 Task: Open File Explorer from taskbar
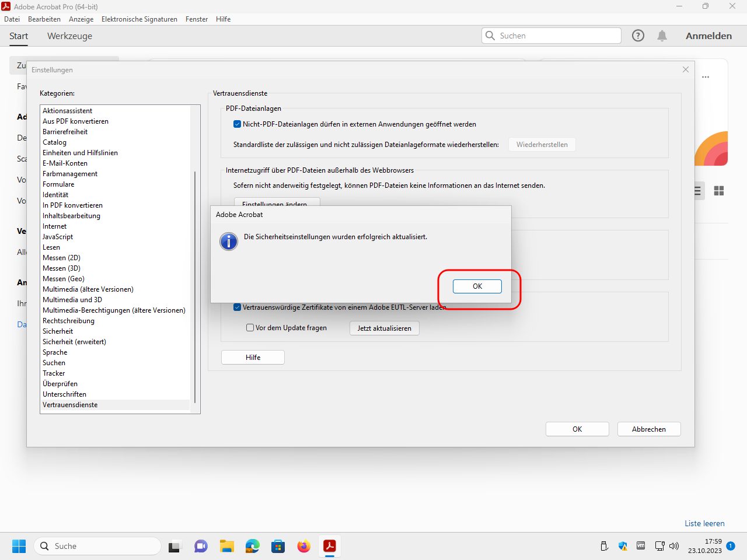(x=226, y=546)
